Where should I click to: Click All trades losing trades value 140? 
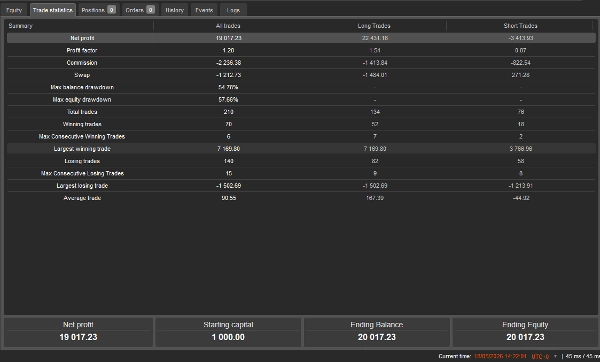click(x=228, y=161)
